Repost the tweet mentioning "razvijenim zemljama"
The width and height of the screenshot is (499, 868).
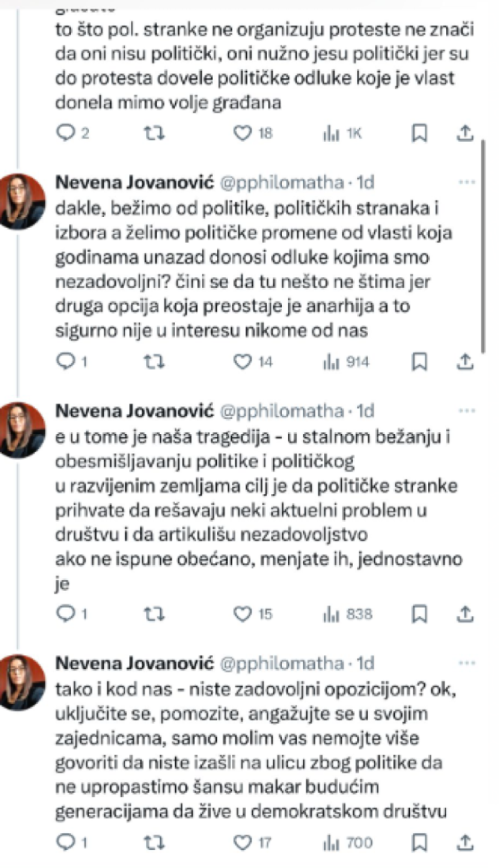point(154,614)
